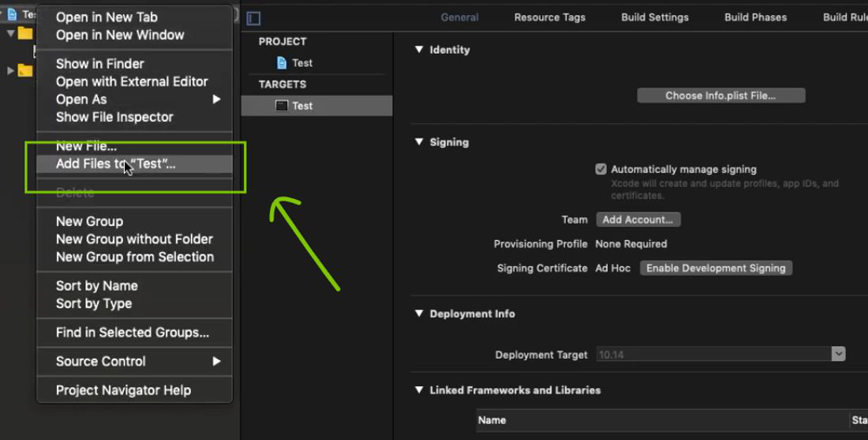
Task: Click the second yellow folder in navigator
Action: [25, 70]
